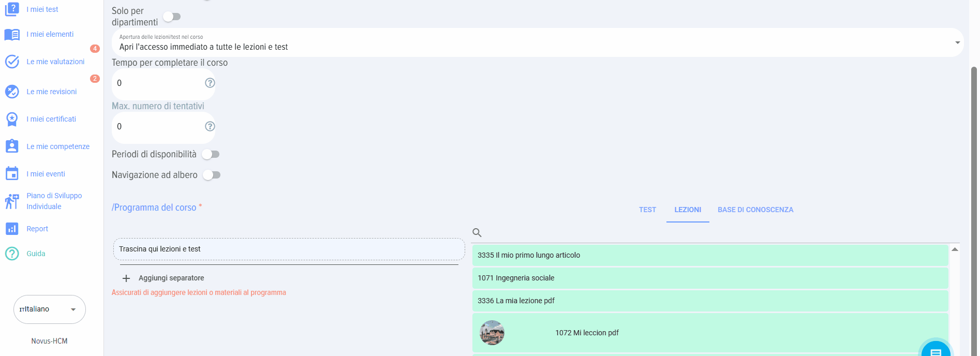Enable Periodi di disponibilità switch
Viewport: 980px width, 356px height.
211,154
